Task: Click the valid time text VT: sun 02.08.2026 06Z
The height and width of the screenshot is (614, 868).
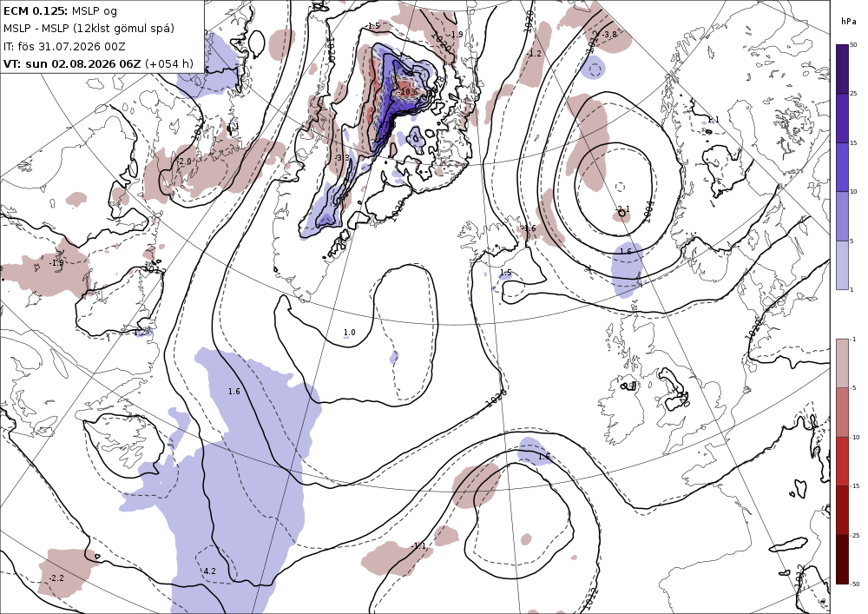Action: [72, 63]
